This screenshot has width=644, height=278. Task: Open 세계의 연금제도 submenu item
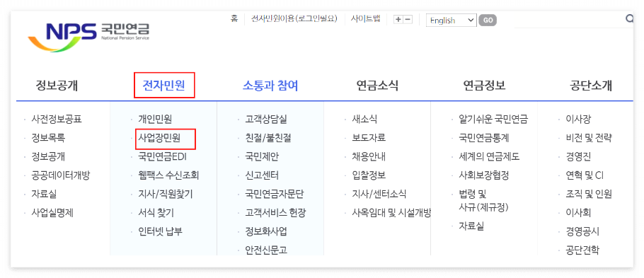click(x=489, y=157)
